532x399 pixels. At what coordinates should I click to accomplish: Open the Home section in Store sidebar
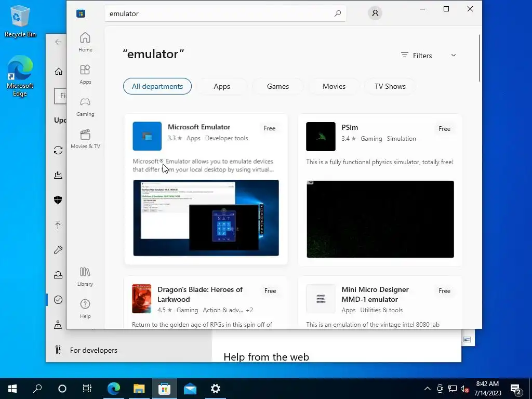(x=85, y=42)
